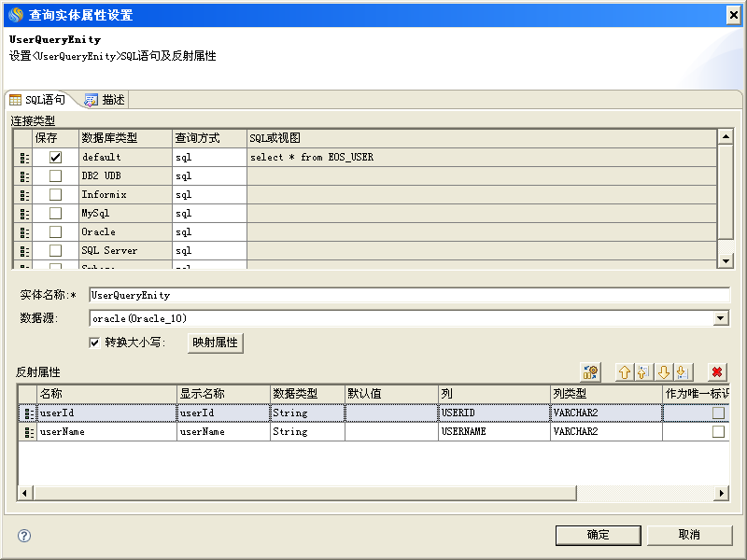Click the column settings gear icon

(x=589, y=372)
